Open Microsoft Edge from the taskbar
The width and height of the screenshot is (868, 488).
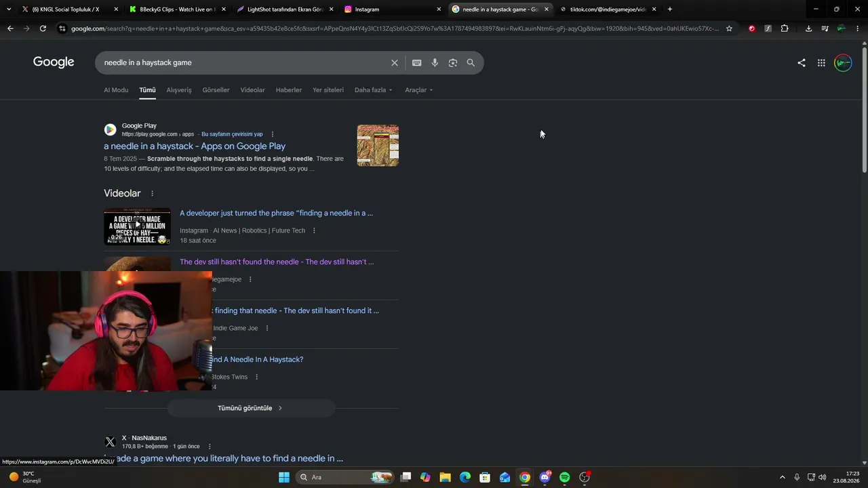tap(465, 477)
